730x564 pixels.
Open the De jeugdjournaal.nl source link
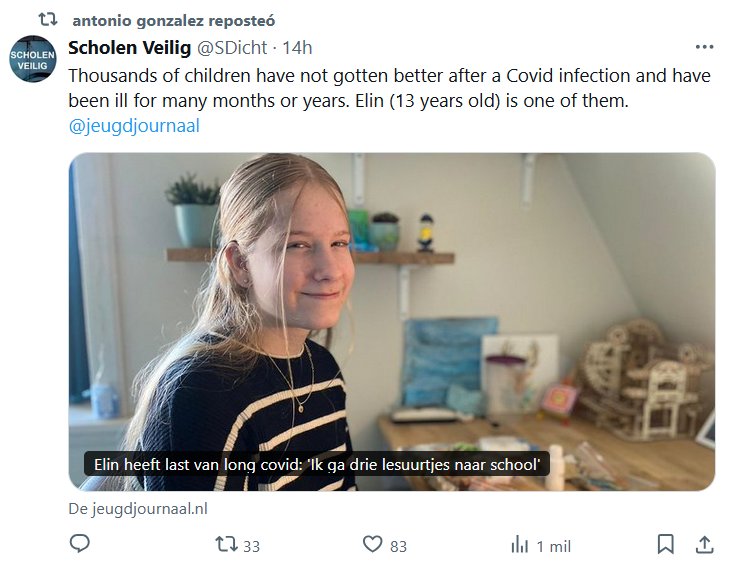pyautogui.click(x=138, y=508)
